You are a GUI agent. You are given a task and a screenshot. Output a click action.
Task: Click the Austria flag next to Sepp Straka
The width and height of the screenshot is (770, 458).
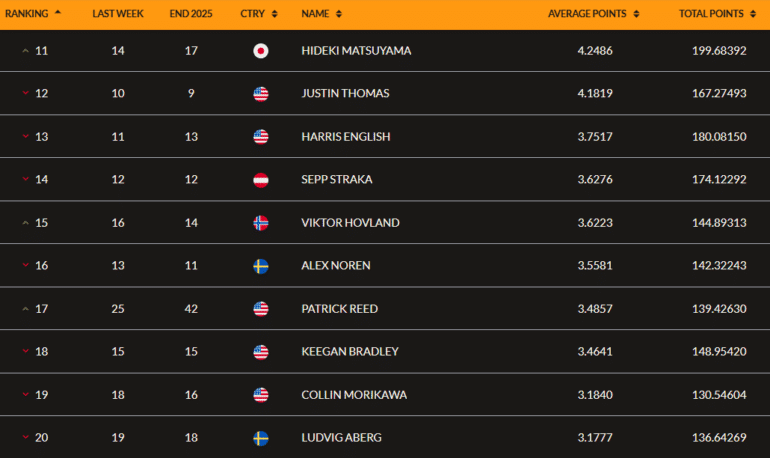(x=261, y=180)
